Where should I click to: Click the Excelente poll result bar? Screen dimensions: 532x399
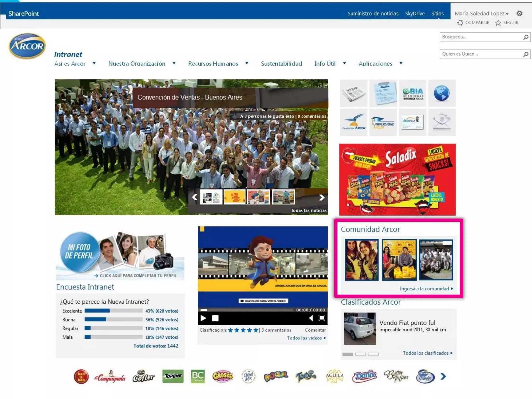[x=113, y=311]
